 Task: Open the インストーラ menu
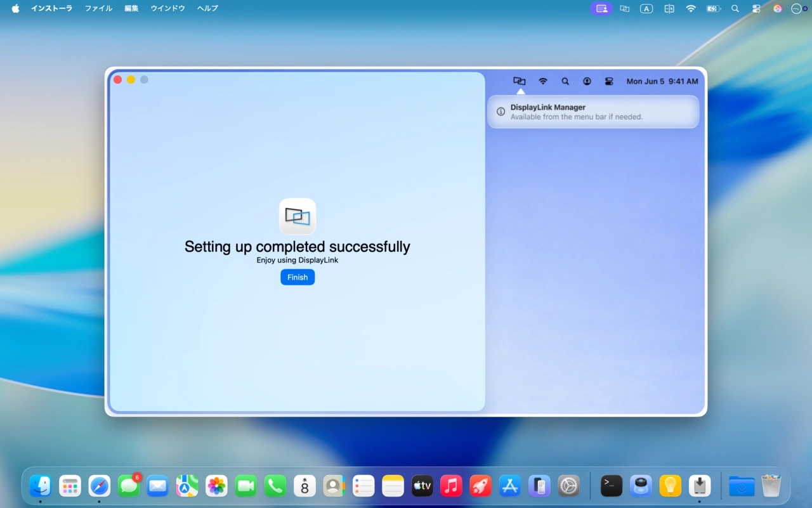(51, 8)
